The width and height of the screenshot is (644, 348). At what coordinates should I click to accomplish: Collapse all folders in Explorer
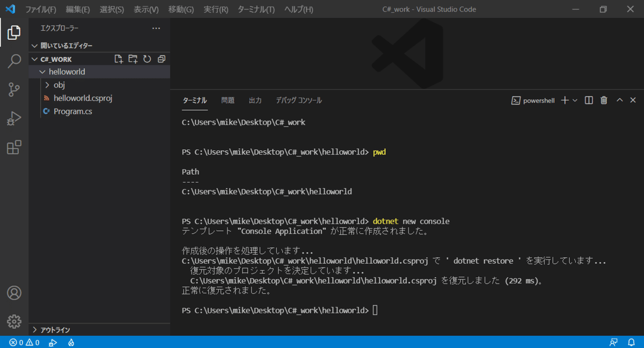tap(162, 59)
